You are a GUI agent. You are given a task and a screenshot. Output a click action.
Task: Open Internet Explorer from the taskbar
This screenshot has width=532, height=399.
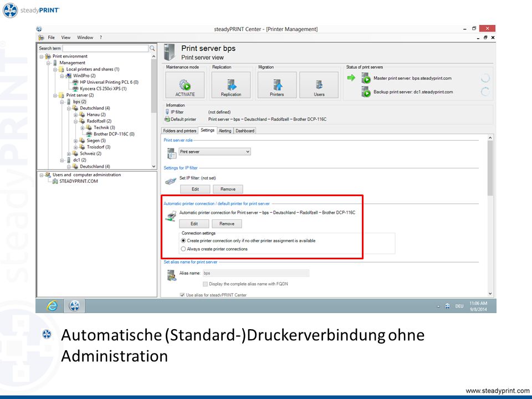click(52, 306)
